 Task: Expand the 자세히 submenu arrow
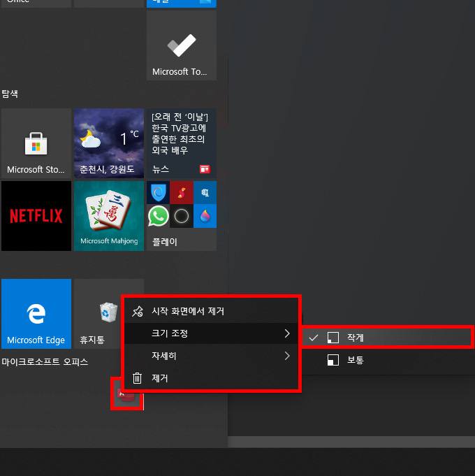tap(287, 356)
